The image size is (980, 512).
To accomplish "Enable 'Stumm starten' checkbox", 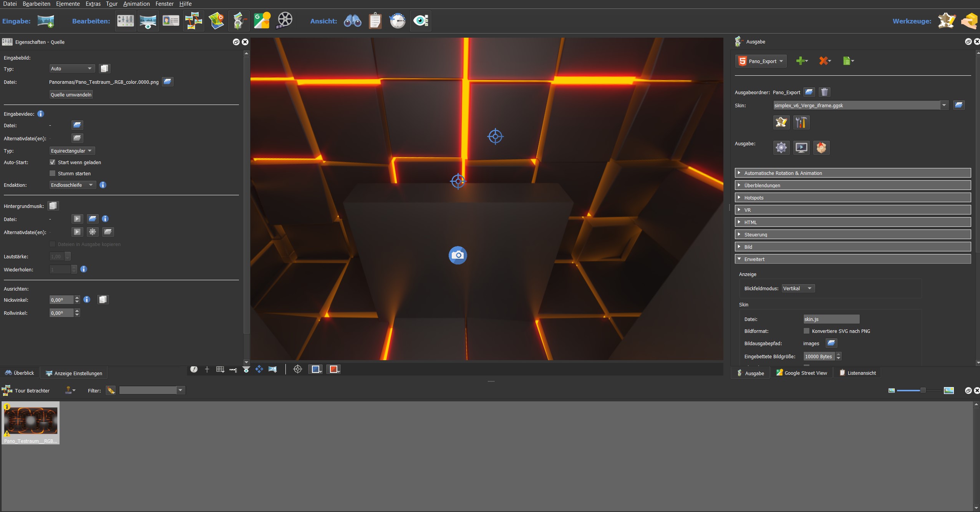I will pos(53,173).
